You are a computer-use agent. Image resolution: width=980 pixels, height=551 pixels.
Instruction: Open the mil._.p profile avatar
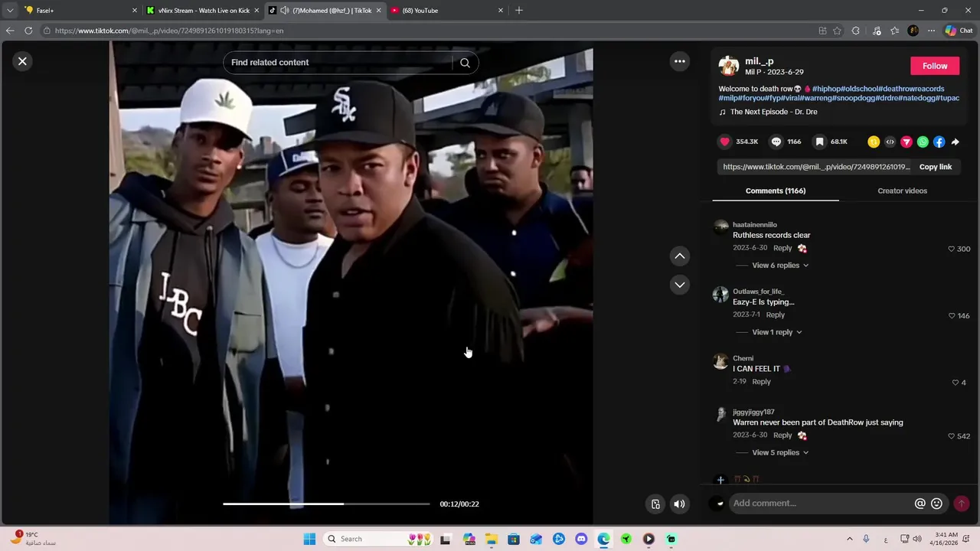(729, 66)
